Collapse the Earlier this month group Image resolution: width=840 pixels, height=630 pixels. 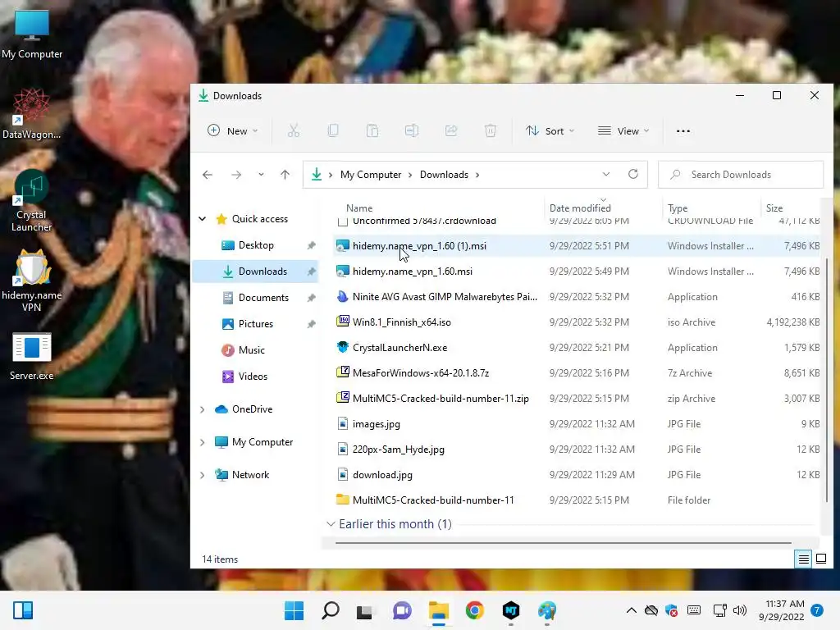tap(331, 524)
